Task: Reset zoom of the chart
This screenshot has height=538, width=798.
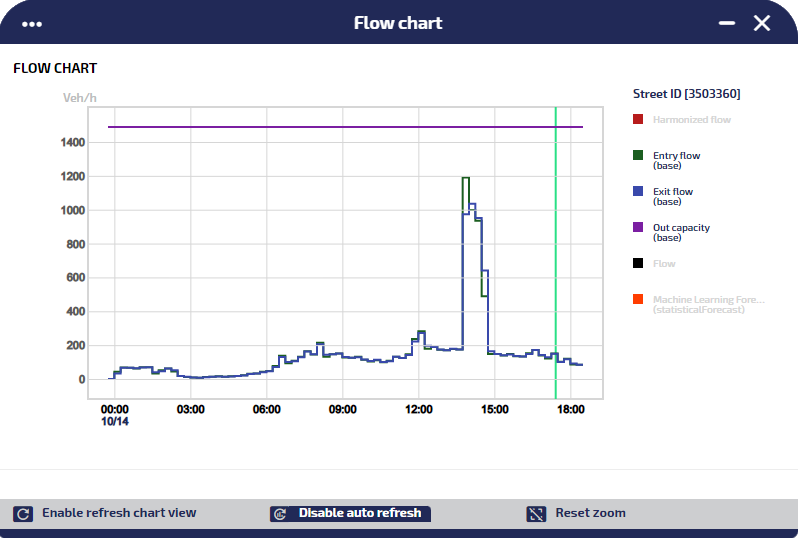Action: pyautogui.click(x=590, y=513)
